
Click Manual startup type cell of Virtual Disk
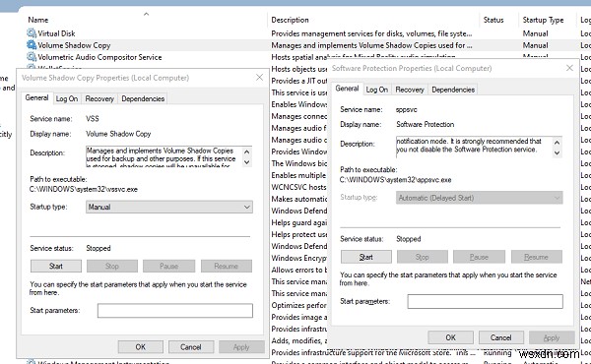[535, 33]
